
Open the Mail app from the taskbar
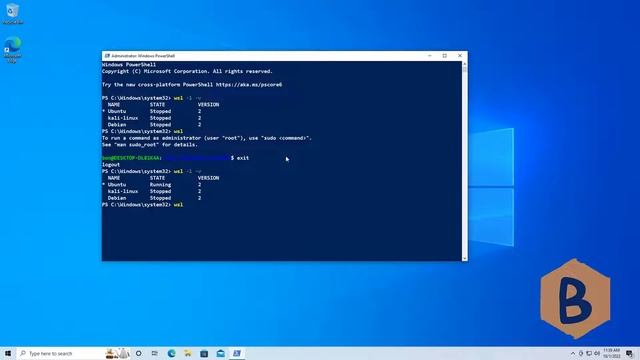(x=220, y=353)
